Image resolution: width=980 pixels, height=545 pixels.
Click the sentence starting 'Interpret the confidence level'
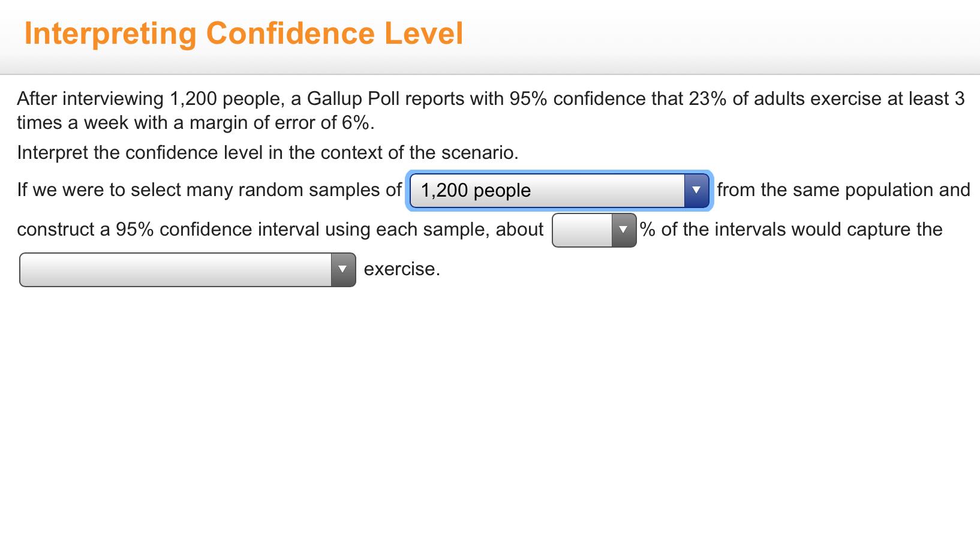[267, 153]
